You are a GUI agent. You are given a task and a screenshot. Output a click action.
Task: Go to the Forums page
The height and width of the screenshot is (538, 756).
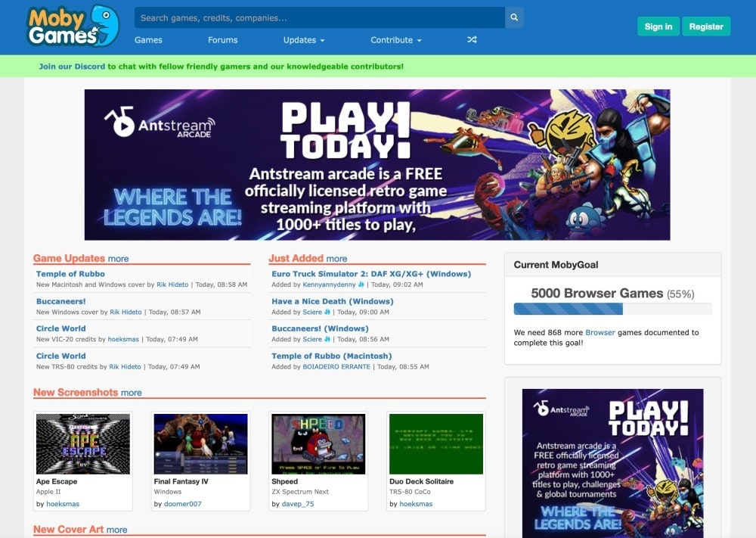click(223, 40)
